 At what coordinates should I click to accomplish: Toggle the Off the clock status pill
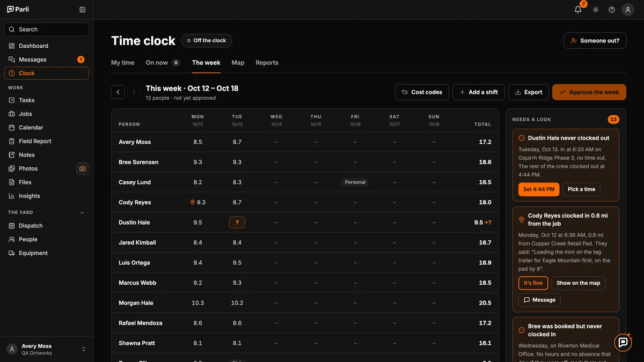pyautogui.click(x=207, y=41)
